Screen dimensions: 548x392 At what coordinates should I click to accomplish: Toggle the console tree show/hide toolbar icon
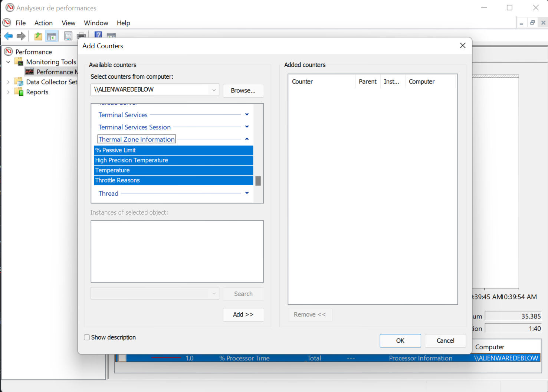(x=52, y=36)
